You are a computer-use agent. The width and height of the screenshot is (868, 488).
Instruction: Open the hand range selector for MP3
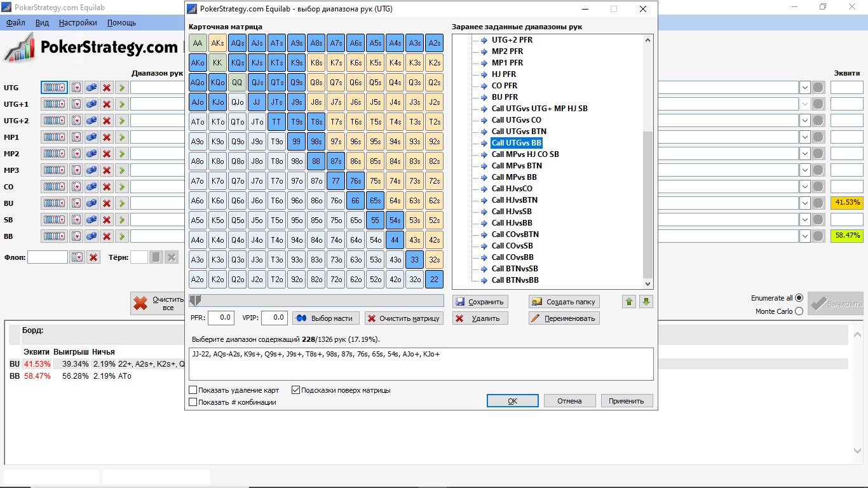(x=54, y=170)
